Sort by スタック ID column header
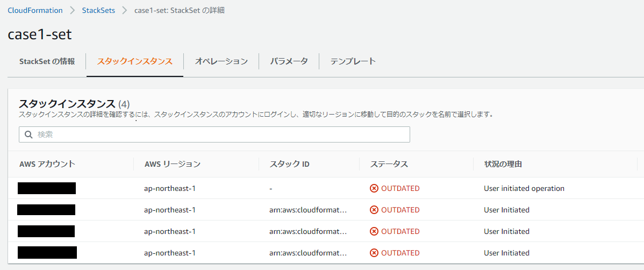This screenshot has height=270, width=644. tap(290, 164)
